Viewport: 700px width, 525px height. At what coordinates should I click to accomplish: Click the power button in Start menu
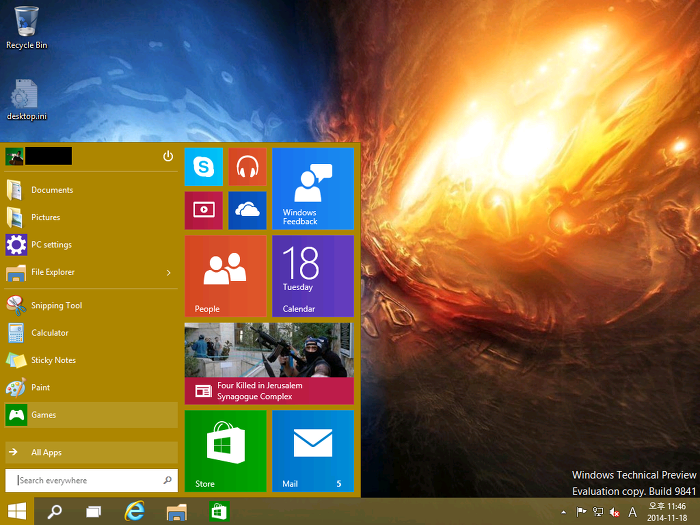pyautogui.click(x=168, y=156)
